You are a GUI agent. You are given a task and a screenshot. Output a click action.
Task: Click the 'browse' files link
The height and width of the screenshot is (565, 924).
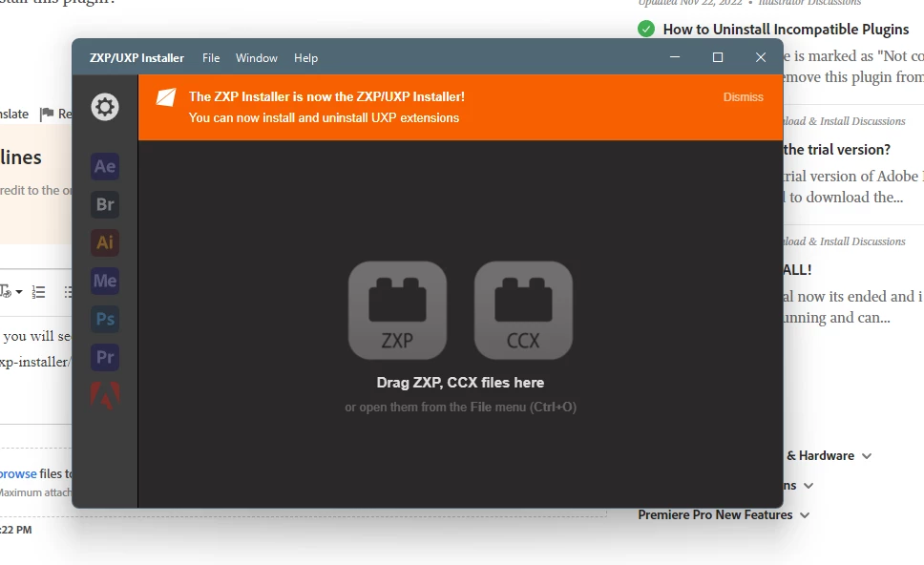tap(18, 473)
